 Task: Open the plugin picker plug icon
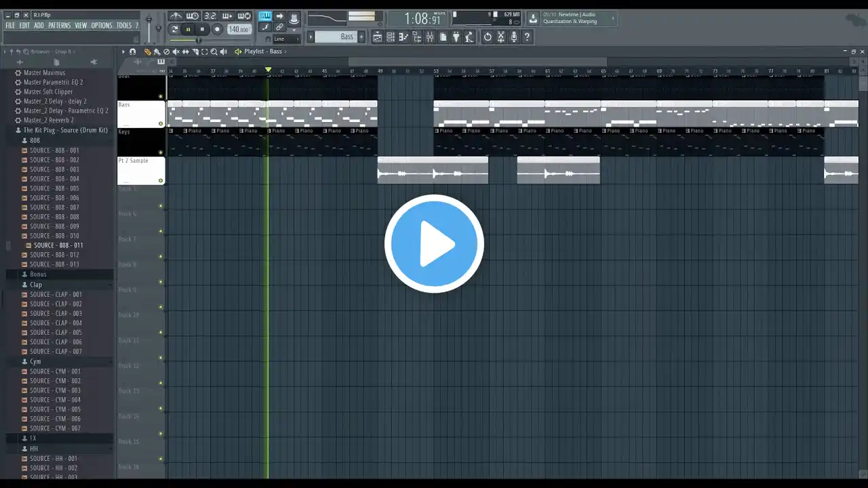click(456, 37)
